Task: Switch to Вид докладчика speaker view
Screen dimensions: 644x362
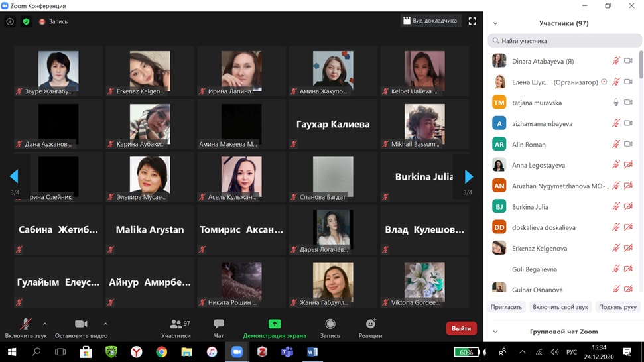Action: click(x=430, y=21)
